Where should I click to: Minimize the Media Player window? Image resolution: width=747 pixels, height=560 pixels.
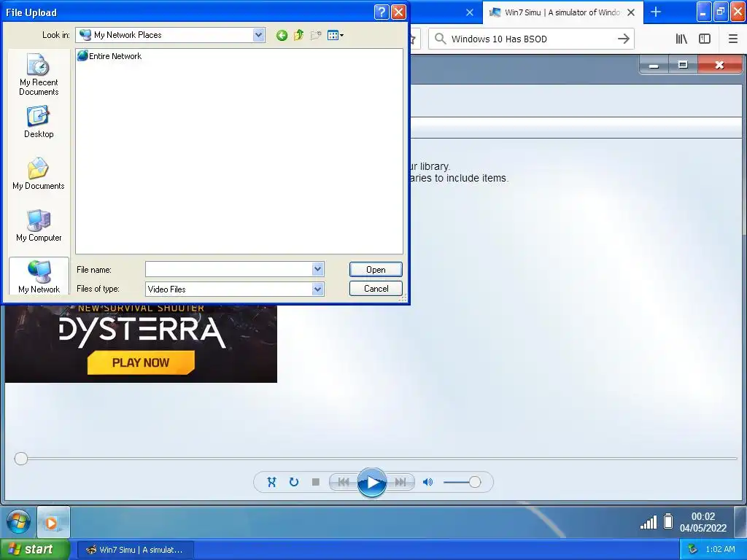click(x=654, y=65)
